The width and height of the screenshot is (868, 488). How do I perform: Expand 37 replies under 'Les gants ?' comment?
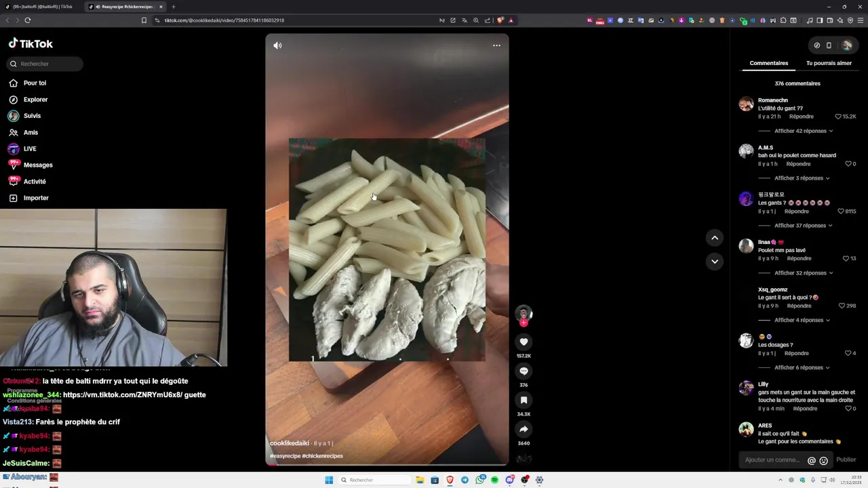(804, 226)
